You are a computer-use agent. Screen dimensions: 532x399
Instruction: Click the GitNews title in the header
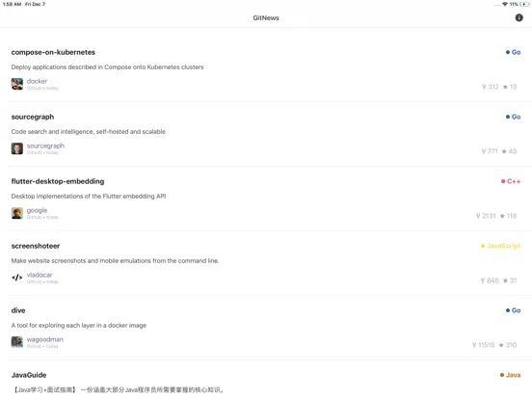[x=266, y=18]
